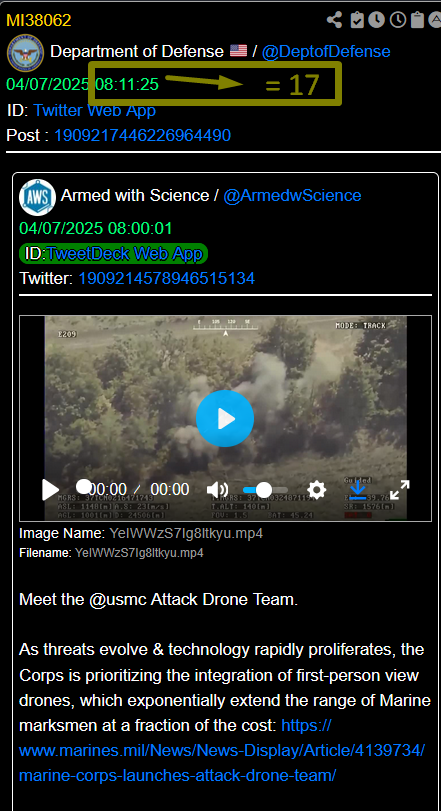
Task: Play the video with the center button
Action: (225, 418)
